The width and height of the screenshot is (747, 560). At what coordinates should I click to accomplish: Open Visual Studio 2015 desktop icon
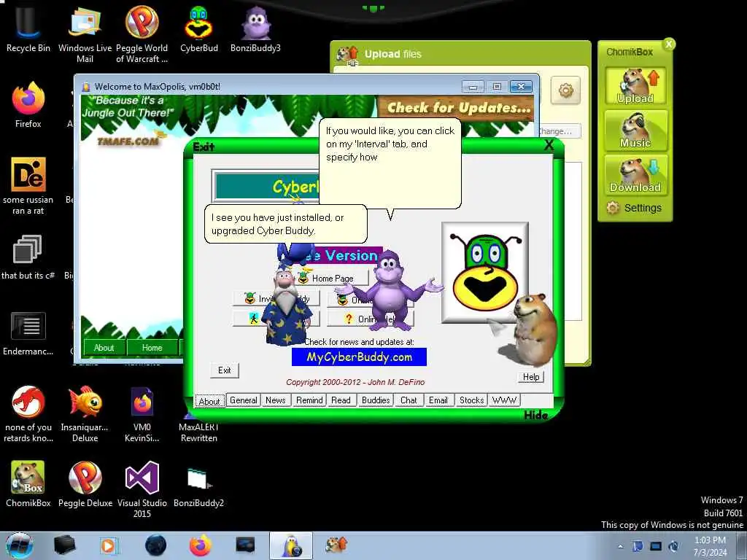pyautogui.click(x=142, y=489)
